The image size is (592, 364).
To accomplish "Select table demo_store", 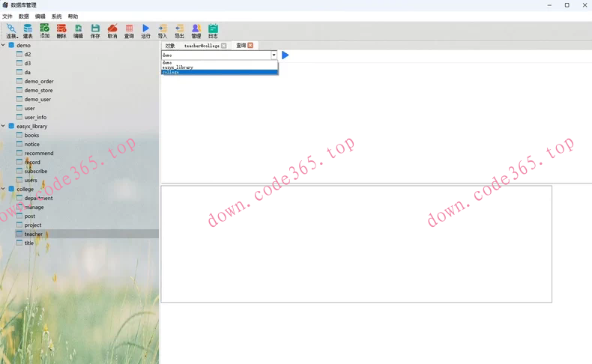I will (38, 91).
